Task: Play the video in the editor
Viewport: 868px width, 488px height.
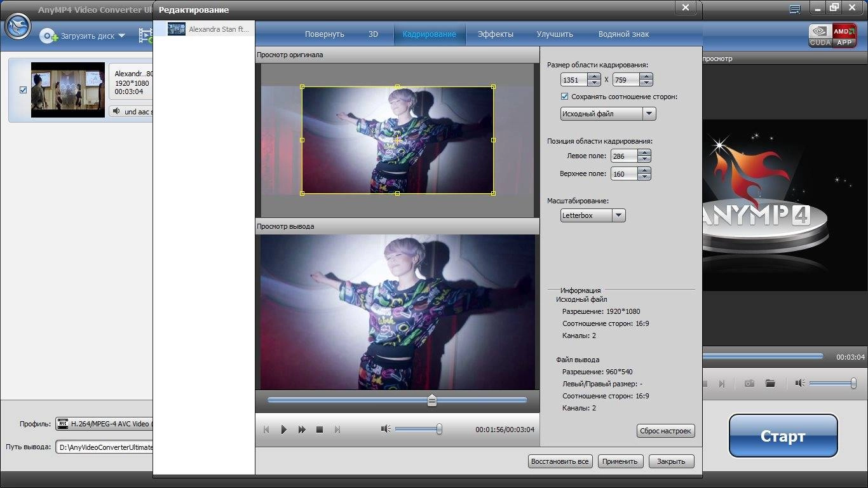Action: [284, 430]
